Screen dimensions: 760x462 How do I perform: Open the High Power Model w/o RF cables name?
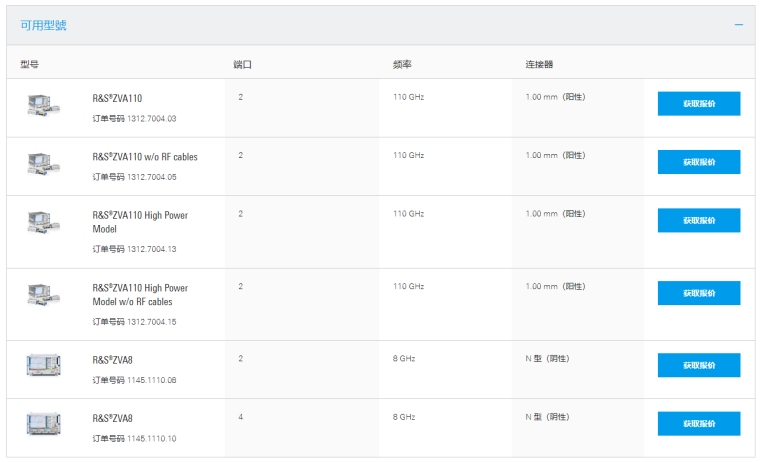point(140,294)
